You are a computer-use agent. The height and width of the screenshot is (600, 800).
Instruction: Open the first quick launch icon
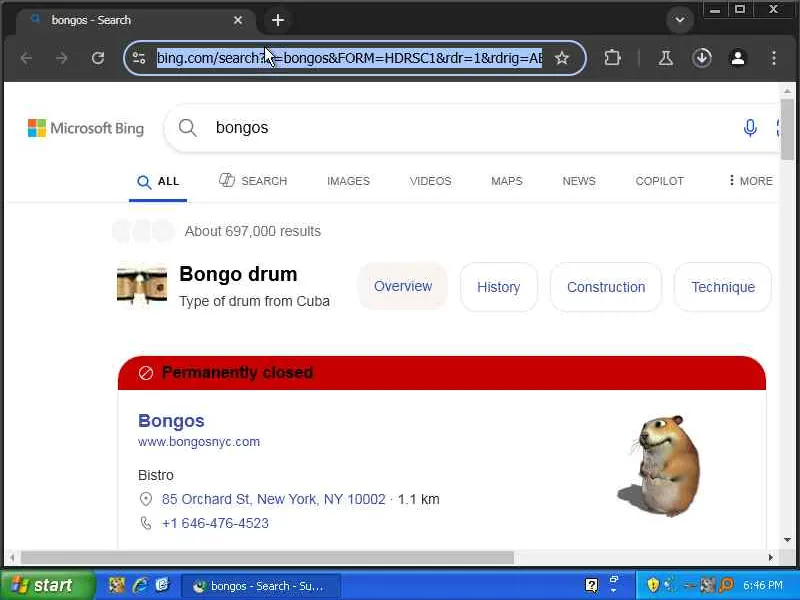[116, 585]
